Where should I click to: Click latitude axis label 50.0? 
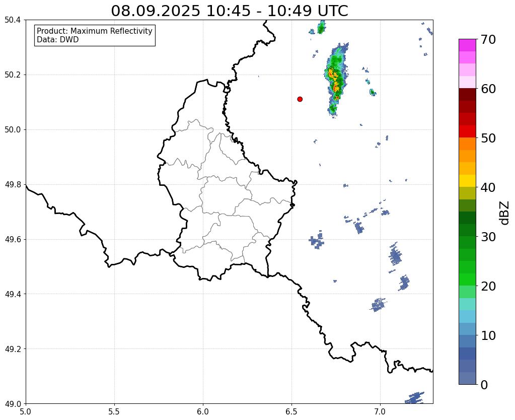pyautogui.click(x=13, y=129)
